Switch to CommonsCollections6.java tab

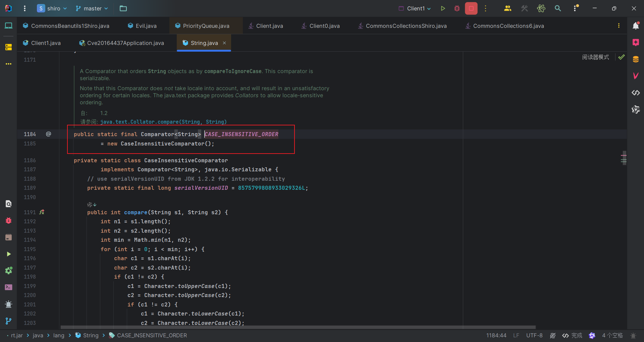coord(505,26)
